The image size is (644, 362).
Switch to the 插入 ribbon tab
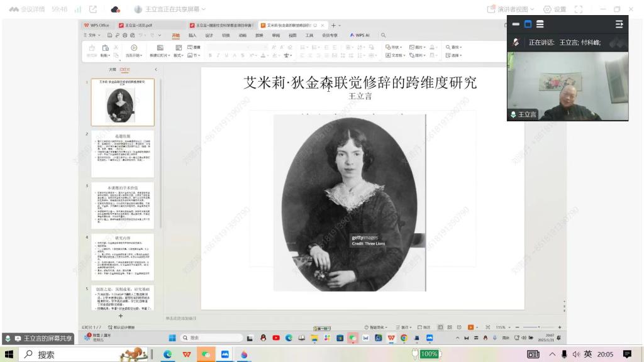coord(192,35)
